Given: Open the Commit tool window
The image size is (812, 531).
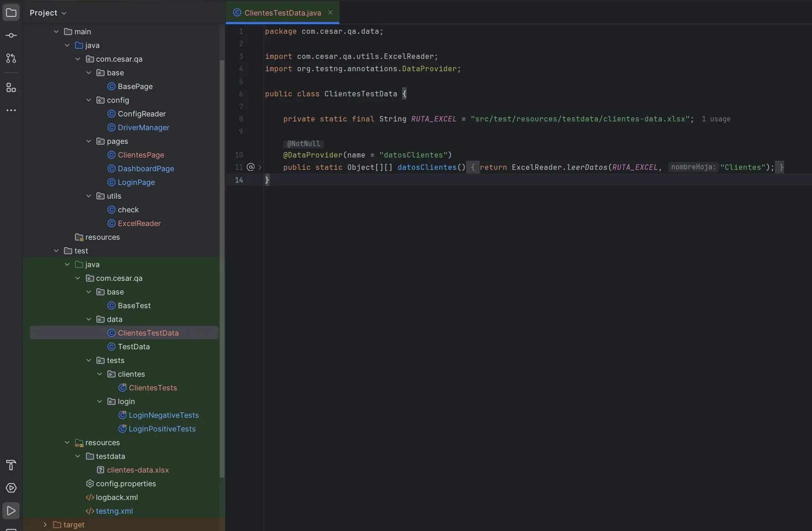Looking at the screenshot, I should tap(11, 35).
